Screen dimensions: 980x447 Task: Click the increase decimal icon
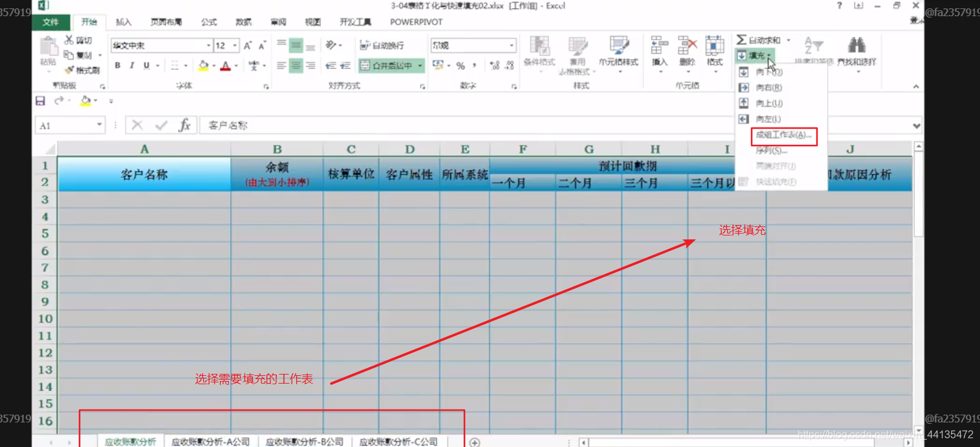tap(495, 65)
